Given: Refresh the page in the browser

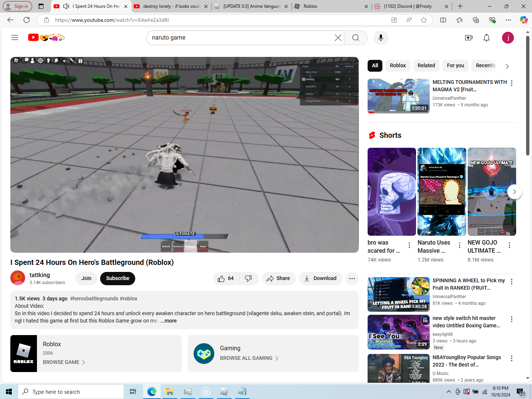Looking at the screenshot, I should [x=27, y=20].
